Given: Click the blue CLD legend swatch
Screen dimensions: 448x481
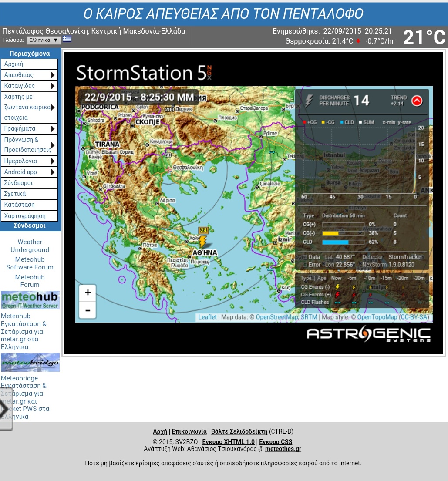Looking at the screenshot, I should click(x=341, y=122).
